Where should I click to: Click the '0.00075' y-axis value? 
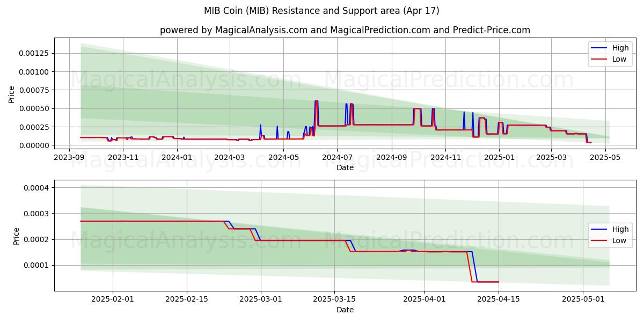35,90
